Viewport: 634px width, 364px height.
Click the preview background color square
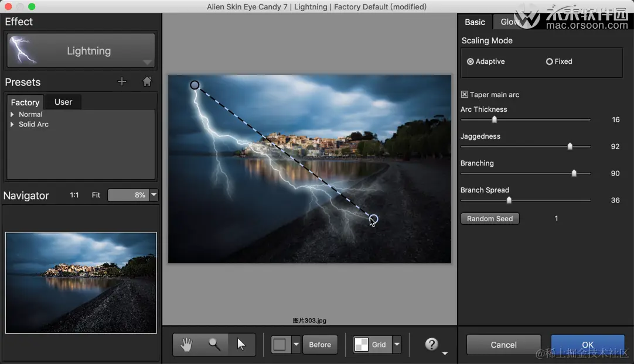coord(280,345)
